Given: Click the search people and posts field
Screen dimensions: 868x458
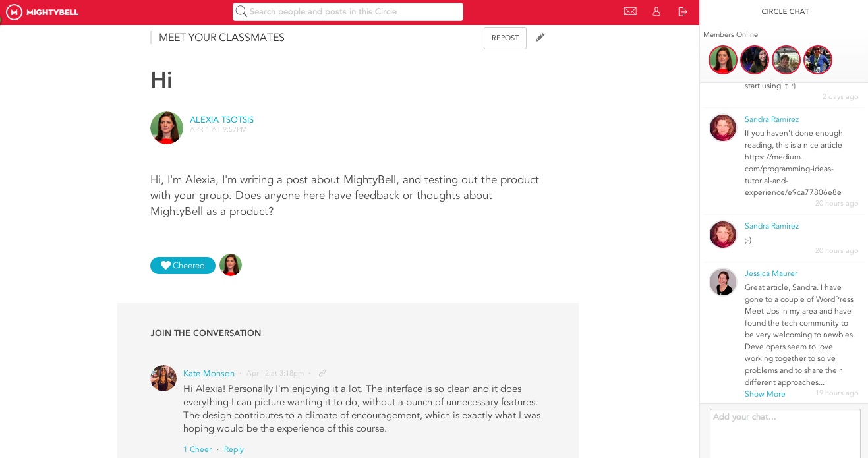Looking at the screenshot, I should pyautogui.click(x=355, y=12).
